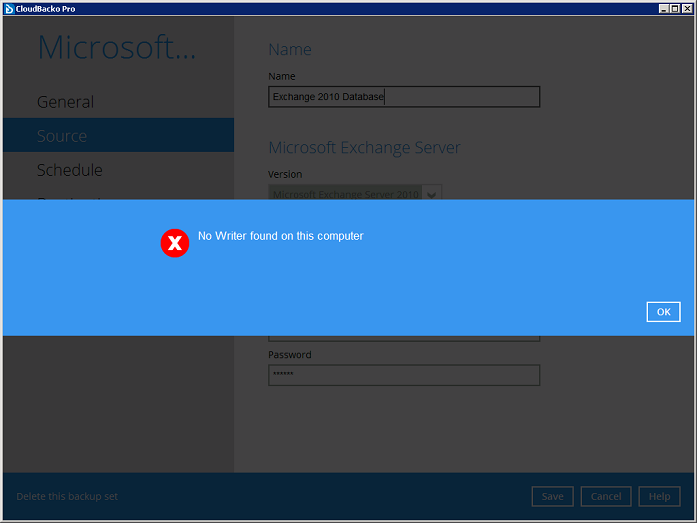Click the 'Microsoft Exchange Server' section heading

(x=365, y=148)
